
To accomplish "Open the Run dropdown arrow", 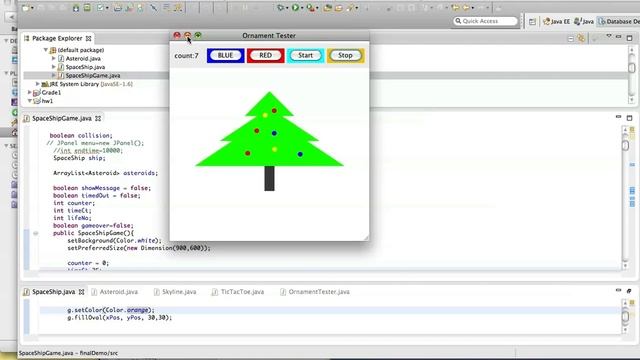I will pos(302,8).
